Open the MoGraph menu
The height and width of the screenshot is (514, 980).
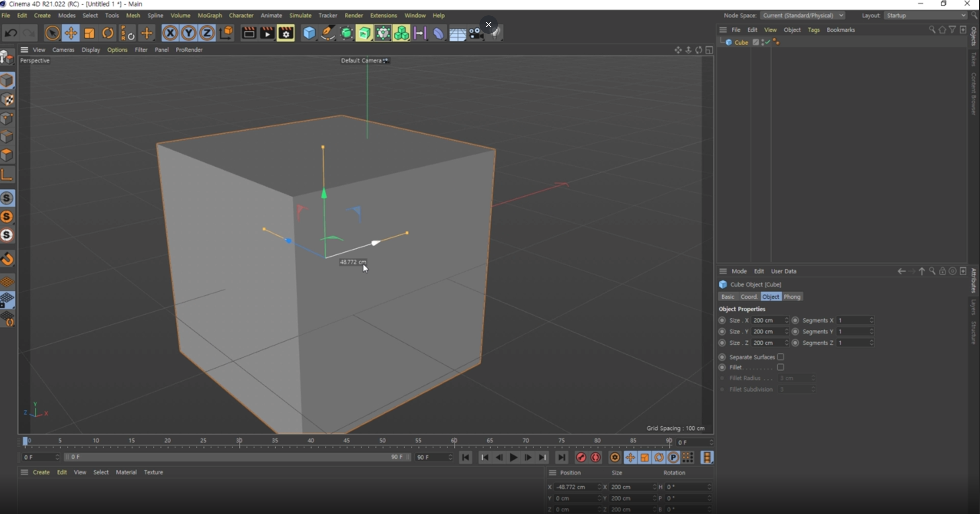(210, 15)
